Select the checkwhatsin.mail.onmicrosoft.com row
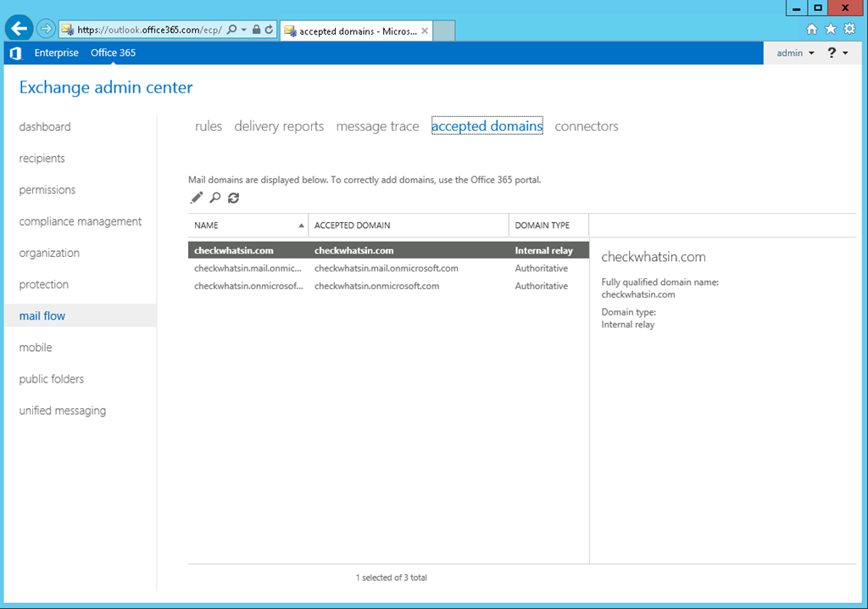Screen dimensions: 868x609 (x=388, y=268)
